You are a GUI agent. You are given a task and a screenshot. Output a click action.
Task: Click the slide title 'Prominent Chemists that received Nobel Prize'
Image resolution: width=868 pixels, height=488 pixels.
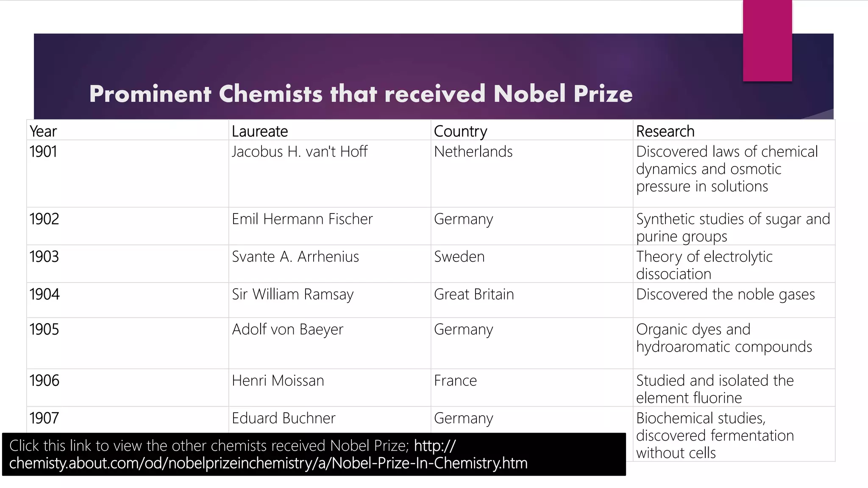point(361,94)
